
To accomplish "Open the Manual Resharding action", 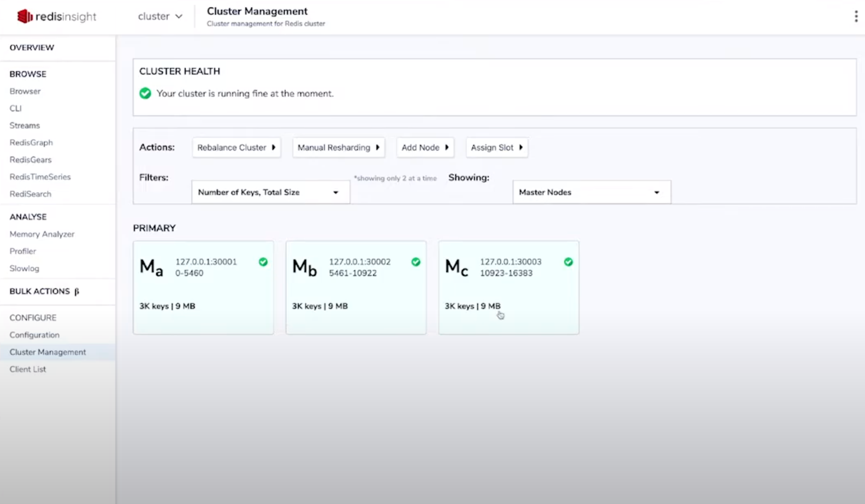I will pos(339,147).
